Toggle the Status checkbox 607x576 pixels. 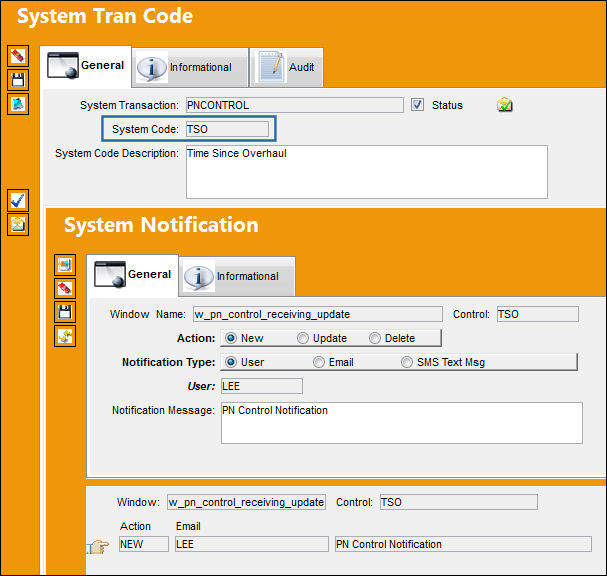click(x=417, y=105)
